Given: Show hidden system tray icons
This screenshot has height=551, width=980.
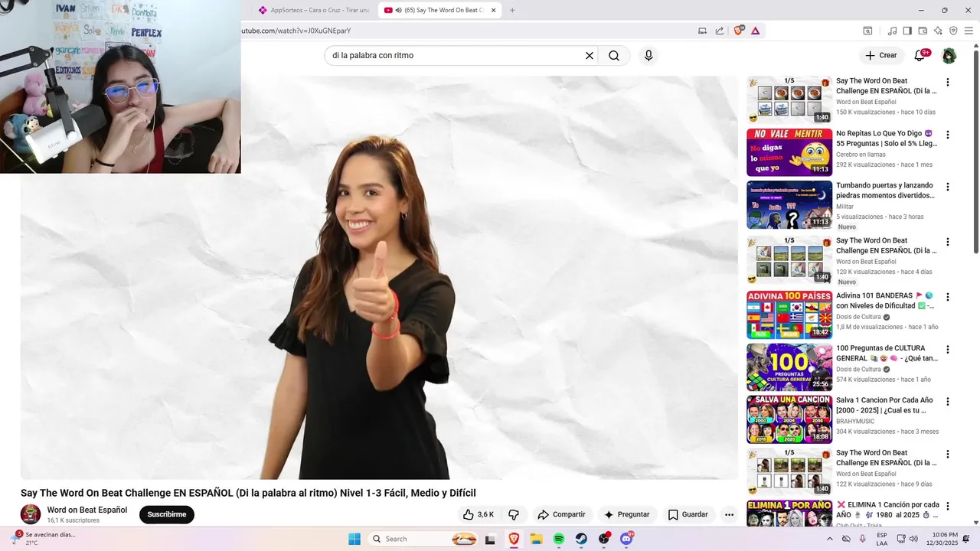Looking at the screenshot, I should (x=829, y=539).
